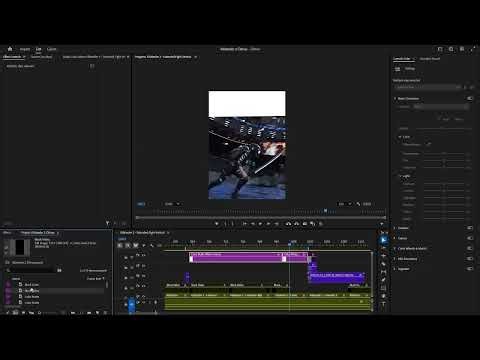The height and width of the screenshot is (360, 480).
Task: Select the Hand tool
Action: [x=383, y=296]
